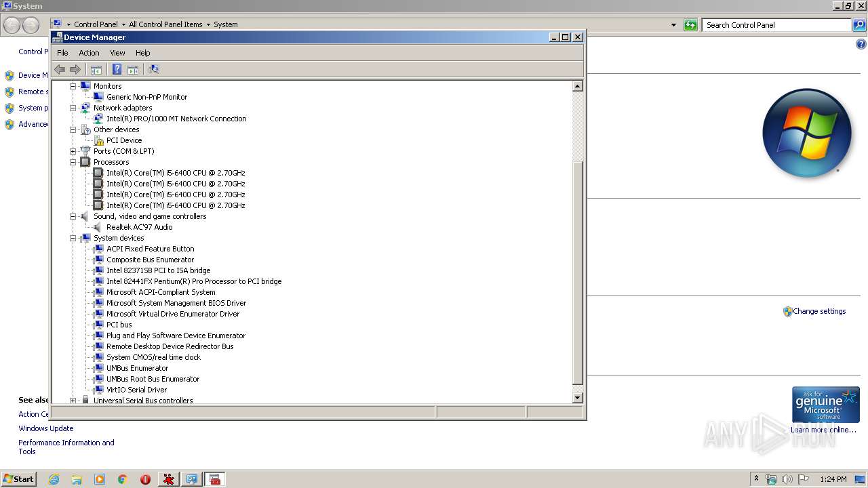The height and width of the screenshot is (488, 868).
Task: Click scrollbar up arrow in Device Manager
Action: [578, 86]
